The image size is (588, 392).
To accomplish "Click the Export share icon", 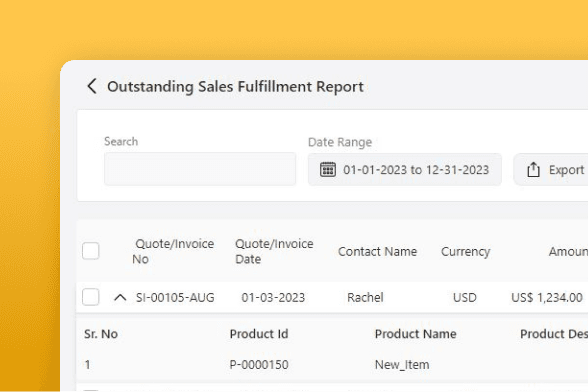I will [533, 170].
